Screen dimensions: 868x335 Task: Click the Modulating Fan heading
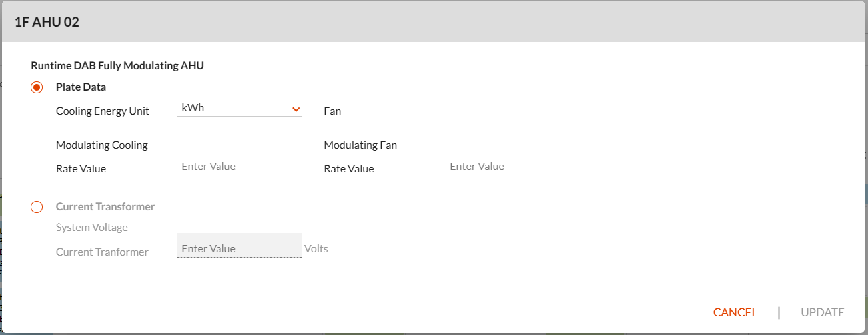coord(360,145)
